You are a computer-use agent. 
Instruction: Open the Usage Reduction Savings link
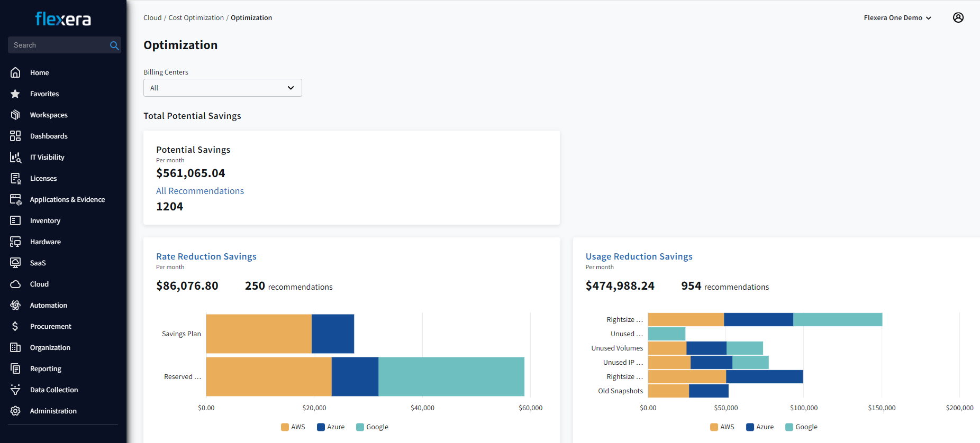point(639,256)
